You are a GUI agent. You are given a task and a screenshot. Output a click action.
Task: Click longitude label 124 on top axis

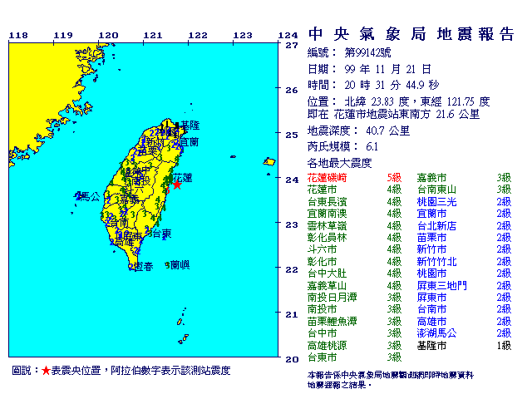click(288, 35)
